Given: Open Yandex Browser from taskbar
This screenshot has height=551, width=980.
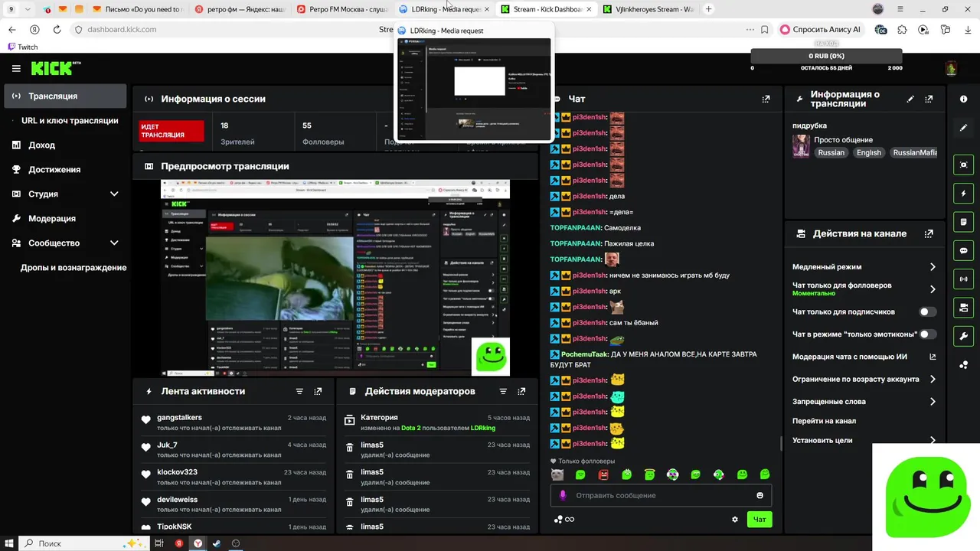Looking at the screenshot, I should pos(198,543).
